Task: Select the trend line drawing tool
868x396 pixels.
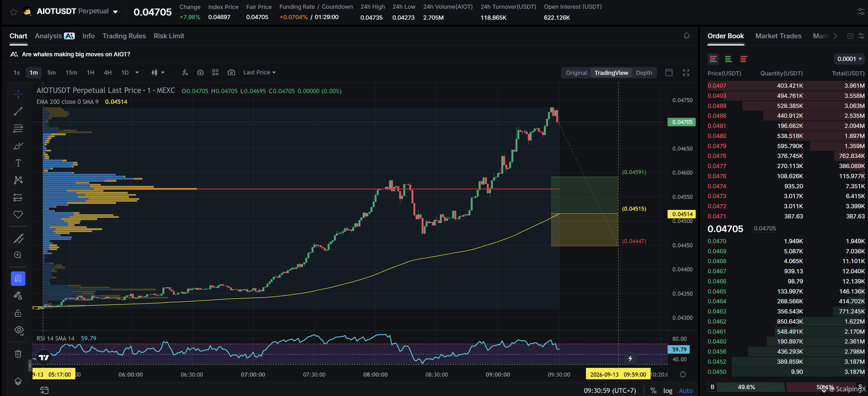Action: coord(18,111)
